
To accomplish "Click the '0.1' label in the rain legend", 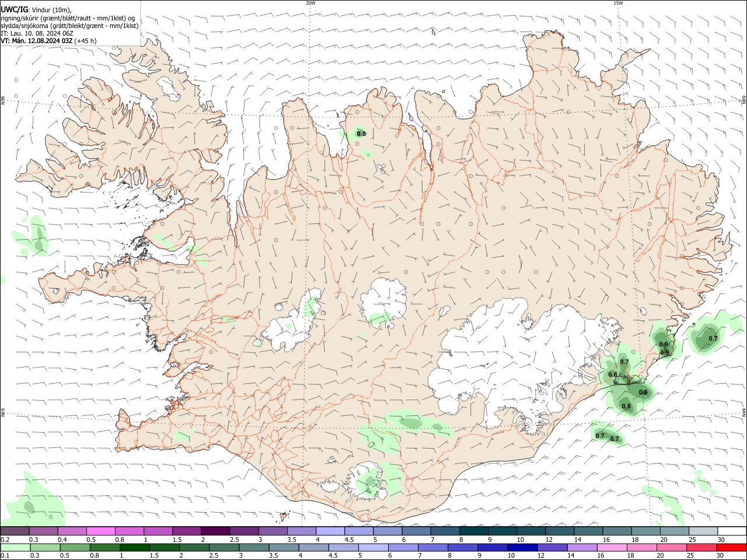I will pyautogui.click(x=5, y=555).
